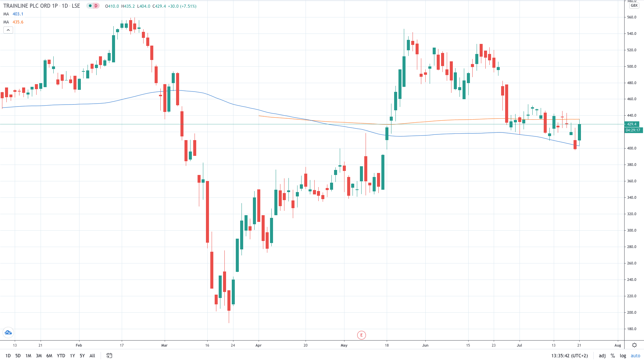Select the 5D time range

tap(18, 356)
